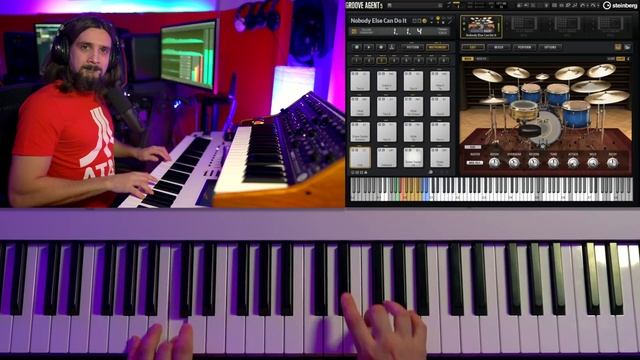Switch pads to PATTERN mode
The height and width of the screenshot is (360, 640).
[x=412, y=47]
